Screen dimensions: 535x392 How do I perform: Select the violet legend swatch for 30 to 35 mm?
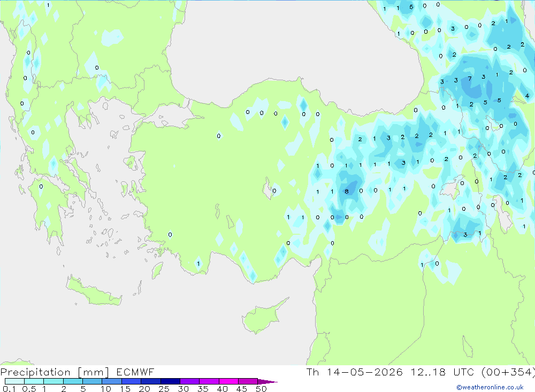(190, 381)
